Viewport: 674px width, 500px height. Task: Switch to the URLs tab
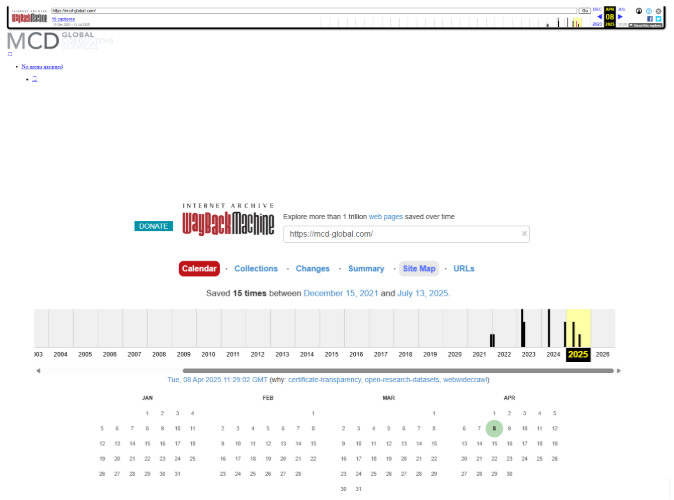coord(464,269)
